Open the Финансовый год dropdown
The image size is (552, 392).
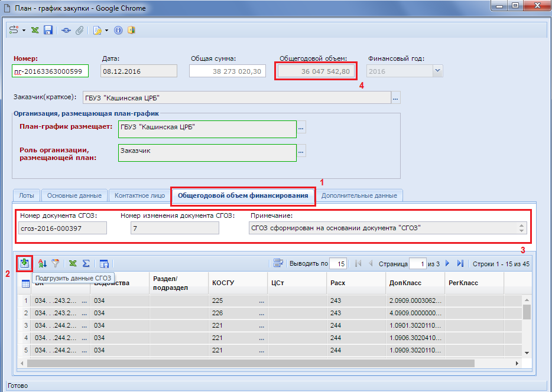pyautogui.click(x=437, y=71)
